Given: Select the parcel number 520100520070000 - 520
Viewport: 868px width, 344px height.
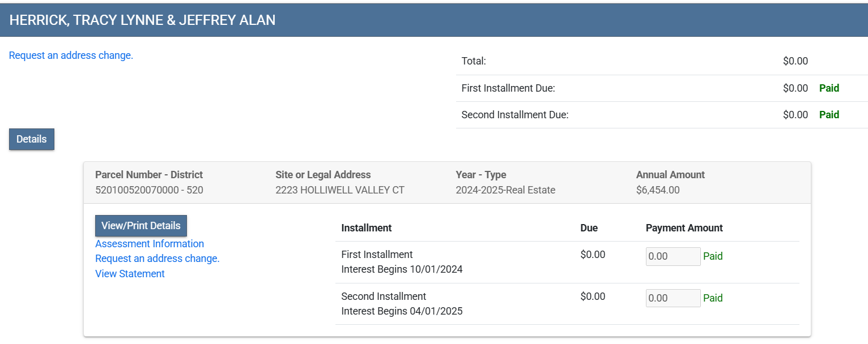Looking at the screenshot, I should (149, 190).
